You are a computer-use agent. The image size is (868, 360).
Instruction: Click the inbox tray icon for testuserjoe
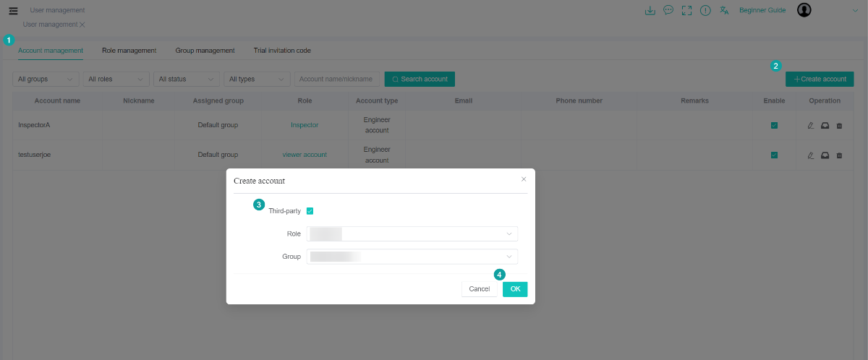coord(825,155)
